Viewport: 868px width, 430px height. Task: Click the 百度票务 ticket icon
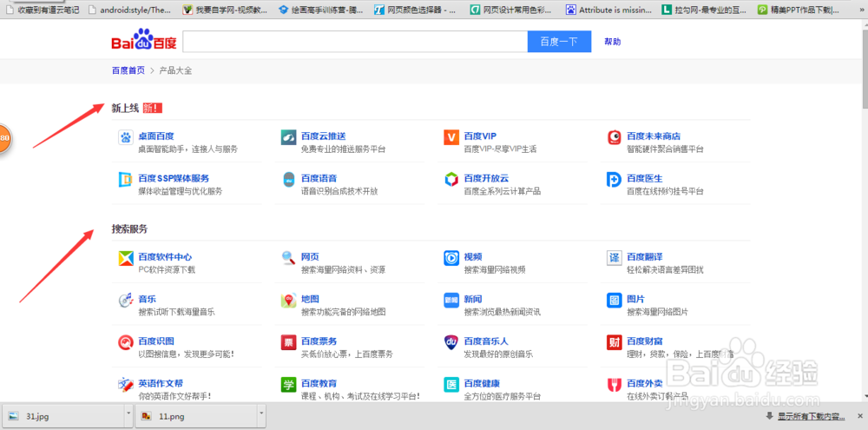point(288,342)
